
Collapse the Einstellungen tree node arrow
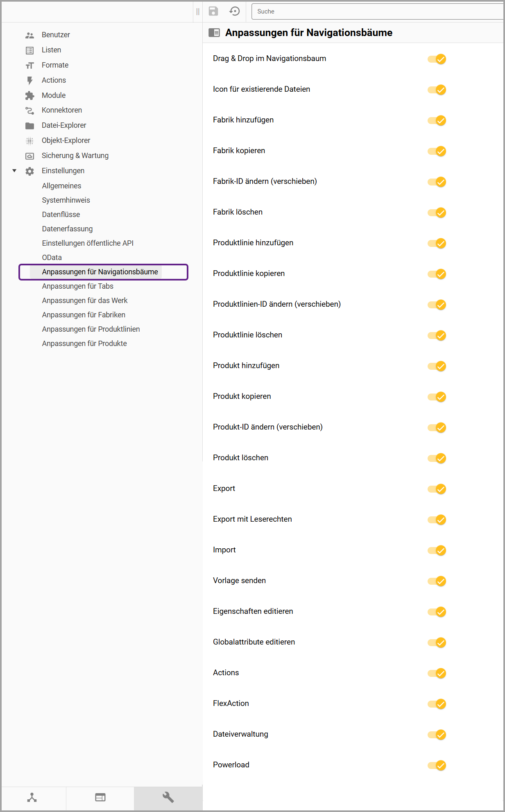tap(14, 171)
